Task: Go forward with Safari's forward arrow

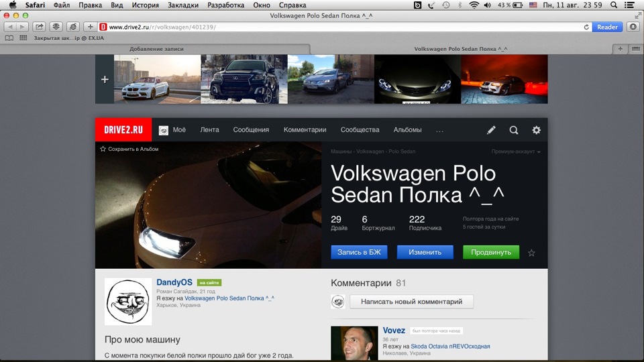Action: 21,27
